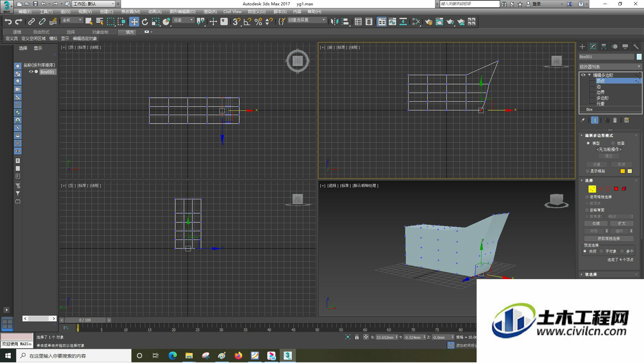
Task: Click Pin Stack icon
Action: [x=583, y=120]
